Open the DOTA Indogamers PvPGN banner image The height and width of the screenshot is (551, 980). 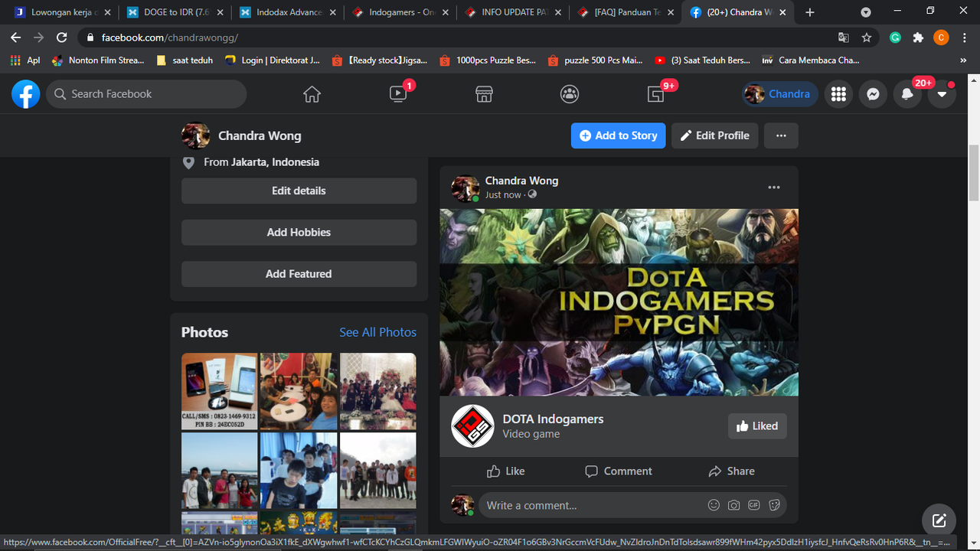pos(619,302)
